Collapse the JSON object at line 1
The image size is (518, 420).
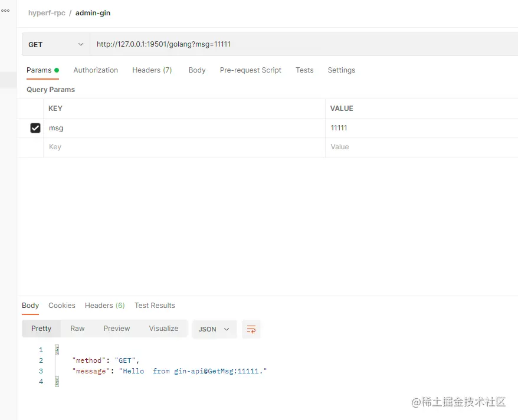click(57, 350)
